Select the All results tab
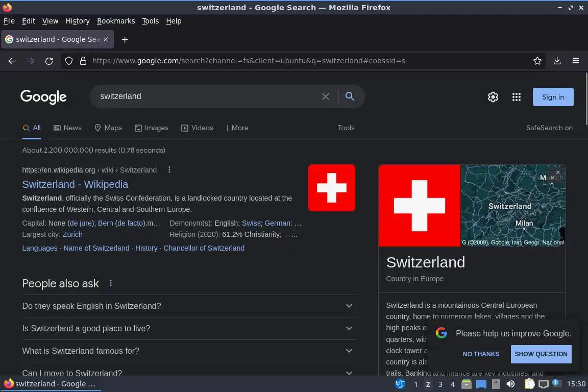This screenshot has height=392, width=588. [32, 128]
